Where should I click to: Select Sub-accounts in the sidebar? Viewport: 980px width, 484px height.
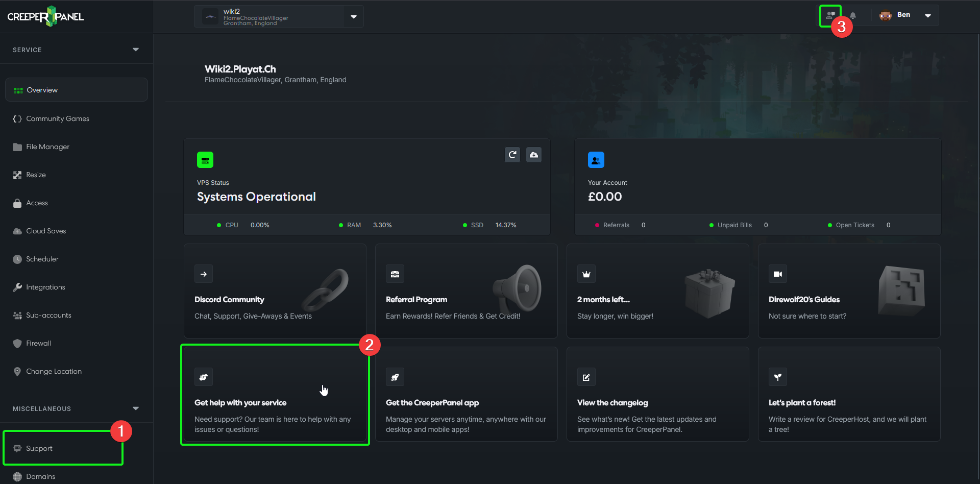coord(48,316)
